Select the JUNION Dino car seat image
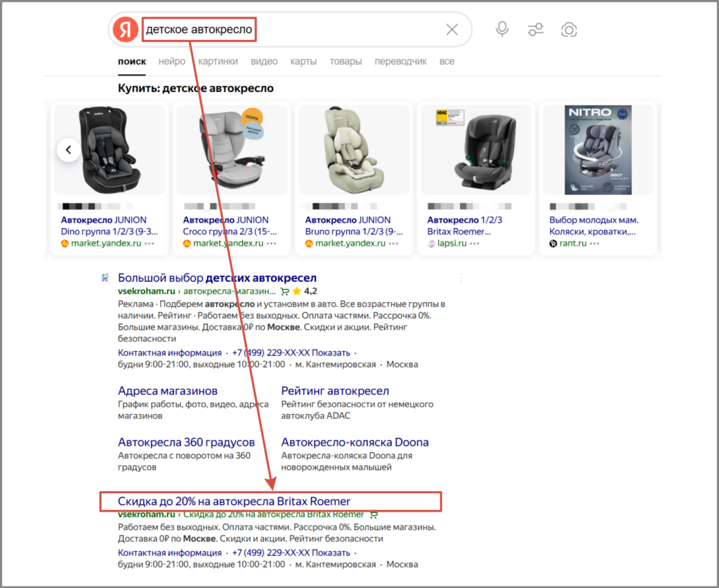Image resolution: width=719 pixels, height=588 pixels. 110,149
